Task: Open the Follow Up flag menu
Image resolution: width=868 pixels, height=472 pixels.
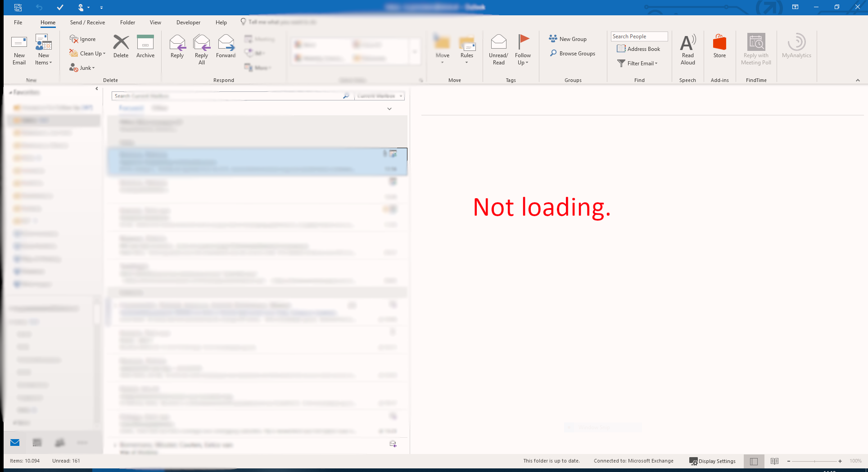Action: [x=523, y=50]
